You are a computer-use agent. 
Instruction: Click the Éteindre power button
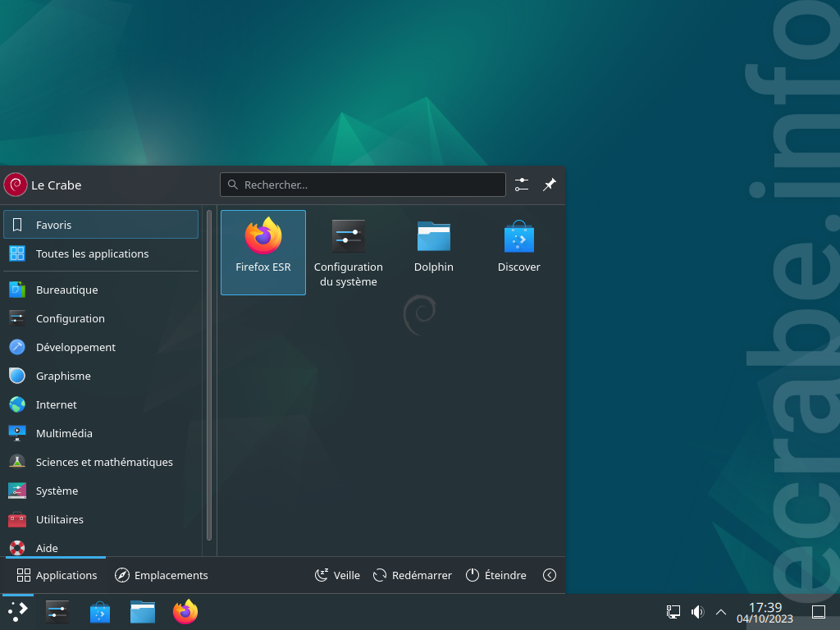click(x=495, y=575)
